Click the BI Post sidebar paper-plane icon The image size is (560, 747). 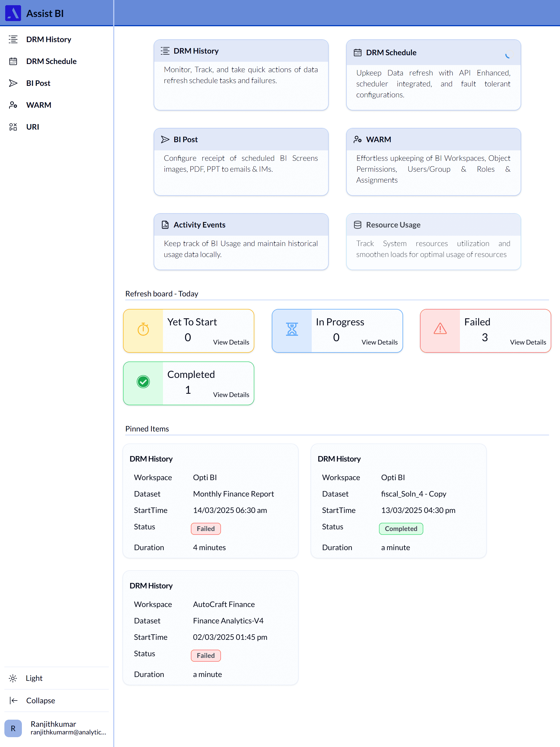tap(13, 83)
